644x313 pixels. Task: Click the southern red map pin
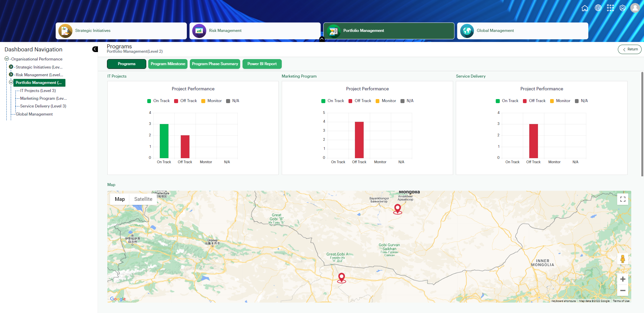[x=341, y=278]
